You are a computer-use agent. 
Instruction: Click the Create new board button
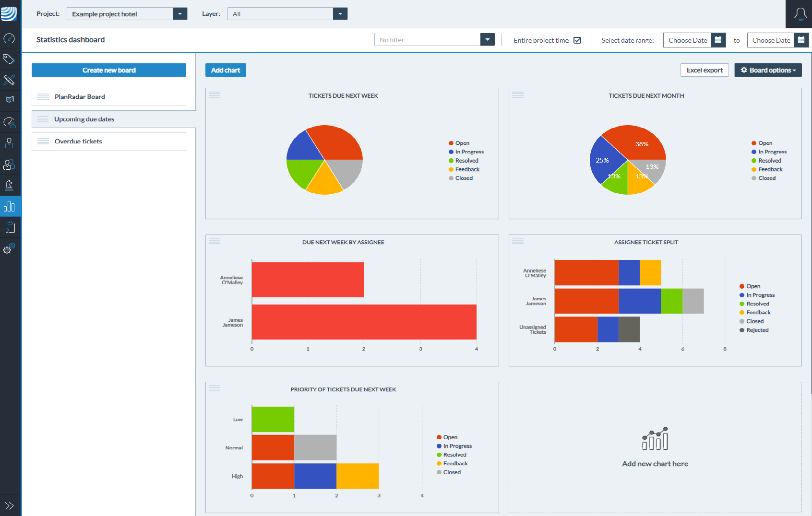(109, 70)
